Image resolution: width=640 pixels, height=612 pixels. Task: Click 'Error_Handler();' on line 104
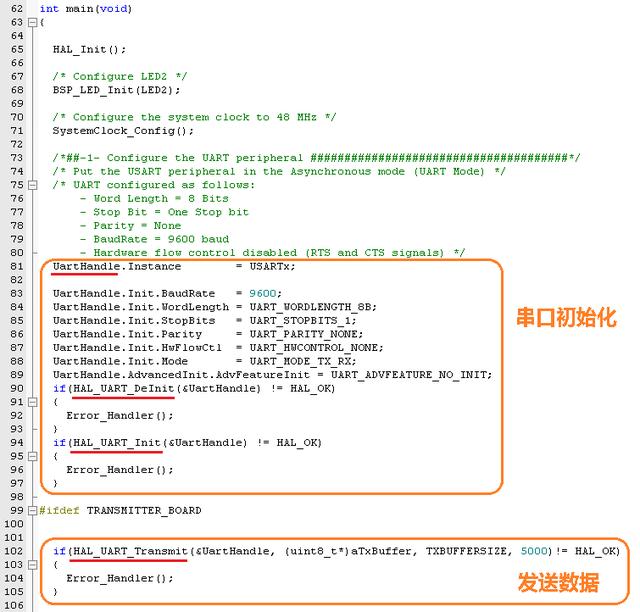pyautogui.click(x=120, y=579)
